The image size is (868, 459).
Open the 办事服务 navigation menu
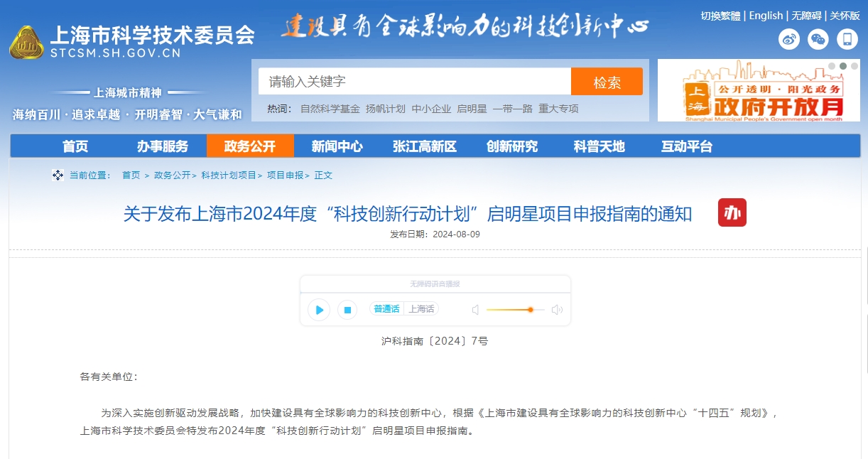[x=163, y=146]
